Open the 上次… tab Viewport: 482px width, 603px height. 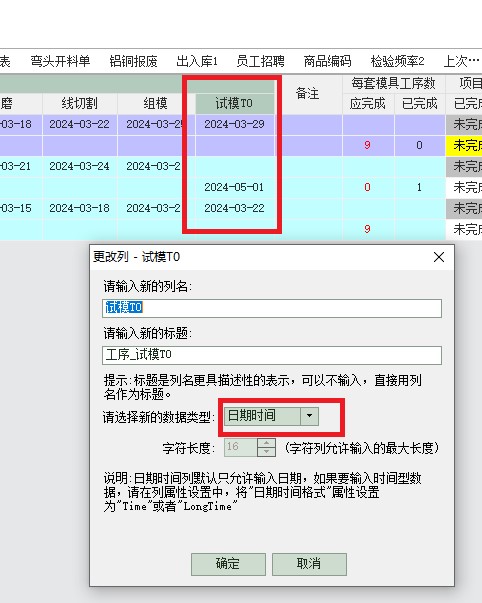462,61
